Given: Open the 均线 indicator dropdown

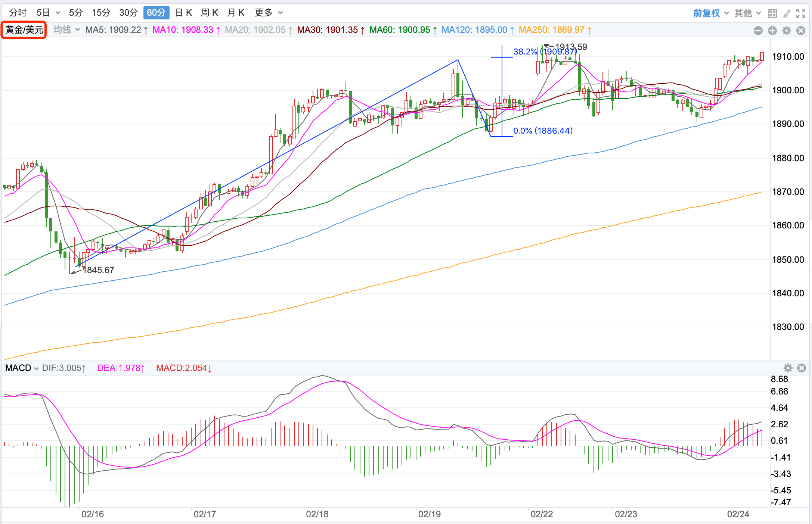Looking at the screenshot, I should pyautogui.click(x=66, y=30).
